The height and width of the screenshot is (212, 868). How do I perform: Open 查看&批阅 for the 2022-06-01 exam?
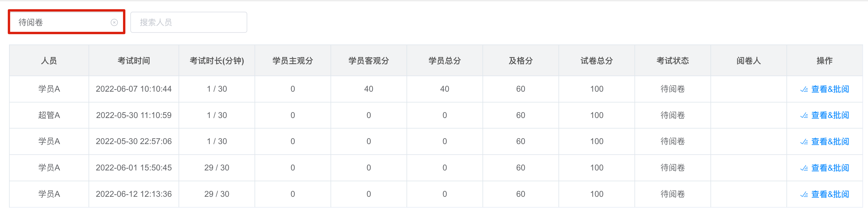coord(830,168)
